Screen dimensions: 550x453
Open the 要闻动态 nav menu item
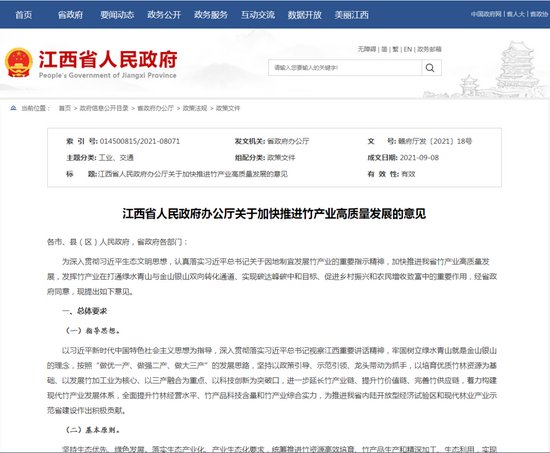[118, 15]
